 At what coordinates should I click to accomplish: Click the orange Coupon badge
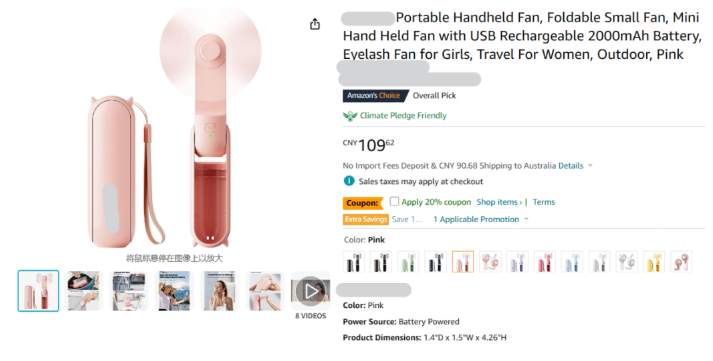click(x=362, y=203)
